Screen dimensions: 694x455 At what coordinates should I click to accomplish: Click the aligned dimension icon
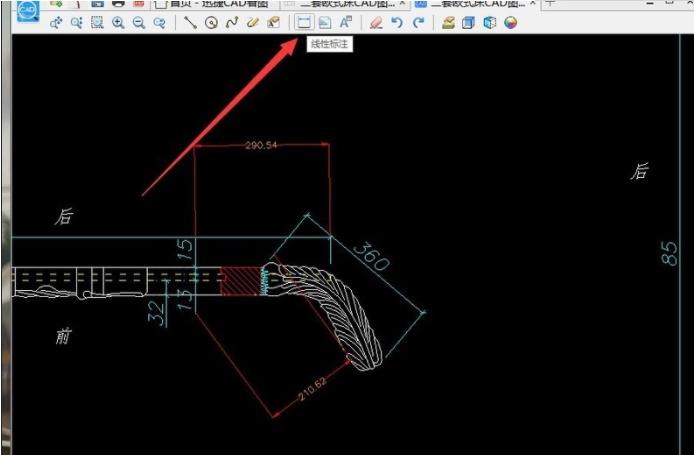click(x=325, y=23)
